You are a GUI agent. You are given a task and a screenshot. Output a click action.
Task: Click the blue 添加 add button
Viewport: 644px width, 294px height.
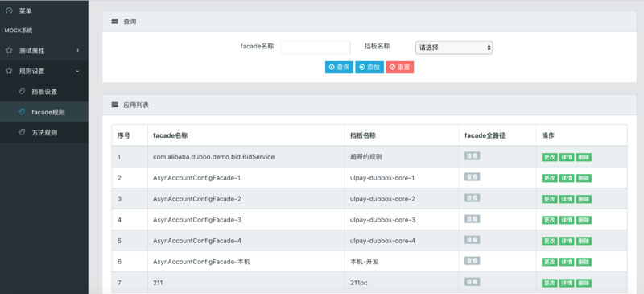369,68
